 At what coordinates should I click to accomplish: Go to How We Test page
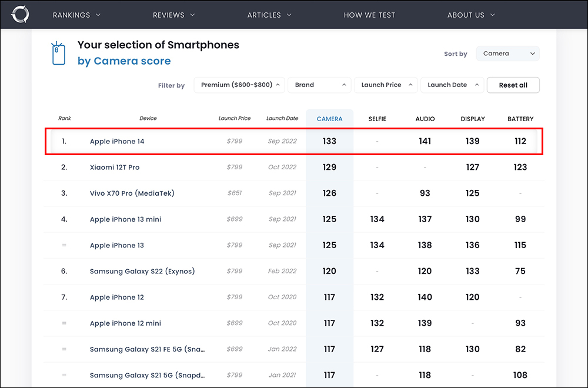coord(369,15)
